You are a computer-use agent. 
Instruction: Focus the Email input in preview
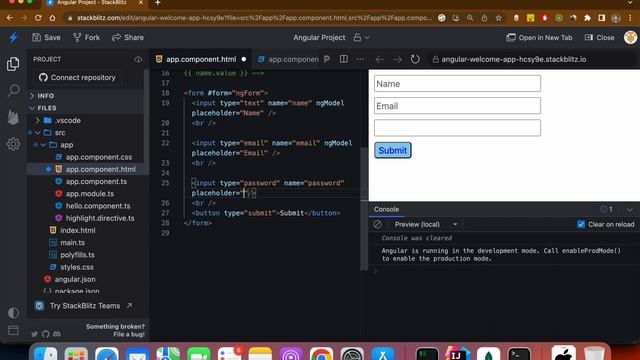(x=457, y=106)
